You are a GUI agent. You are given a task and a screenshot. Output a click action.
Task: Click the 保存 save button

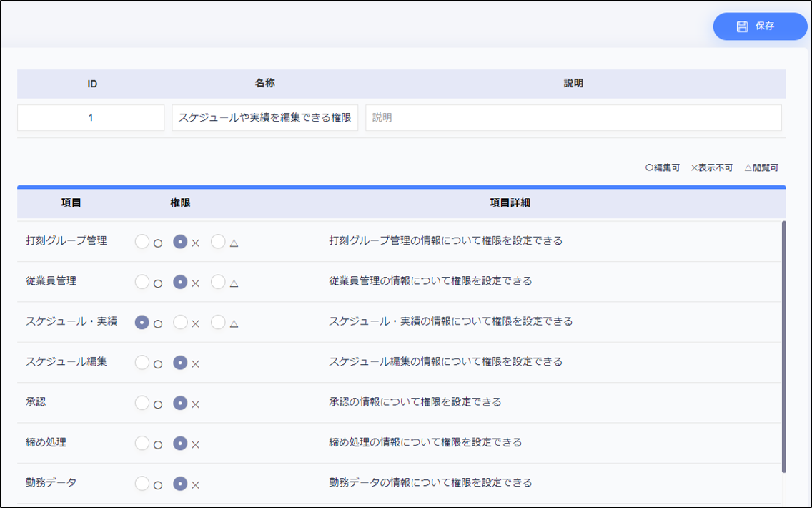tap(759, 26)
